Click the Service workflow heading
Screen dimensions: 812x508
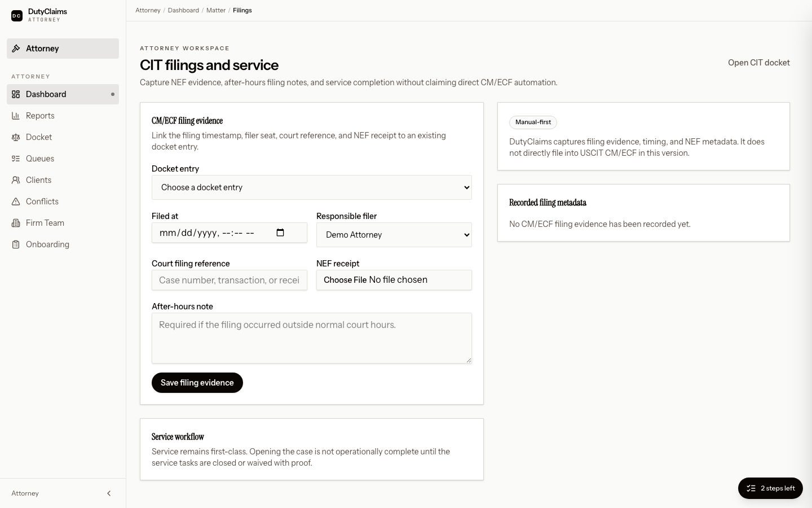[x=178, y=437]
